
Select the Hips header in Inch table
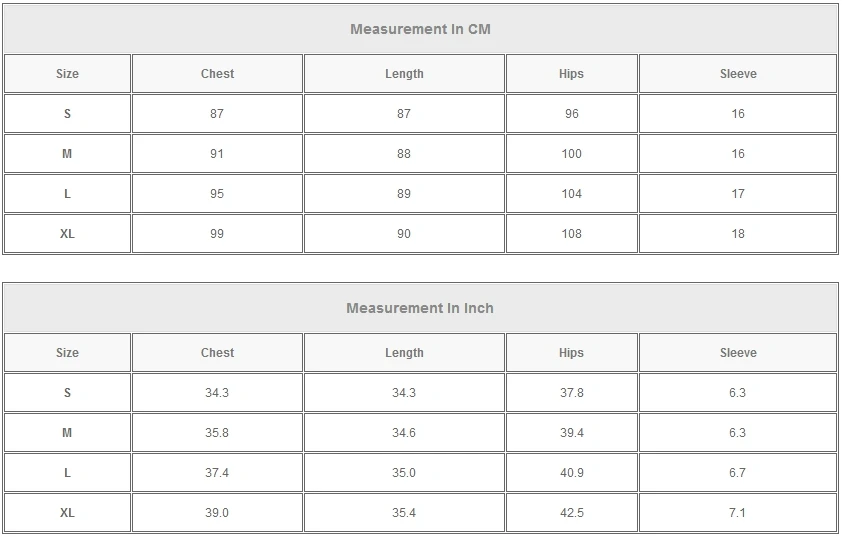tap(571, 353)
